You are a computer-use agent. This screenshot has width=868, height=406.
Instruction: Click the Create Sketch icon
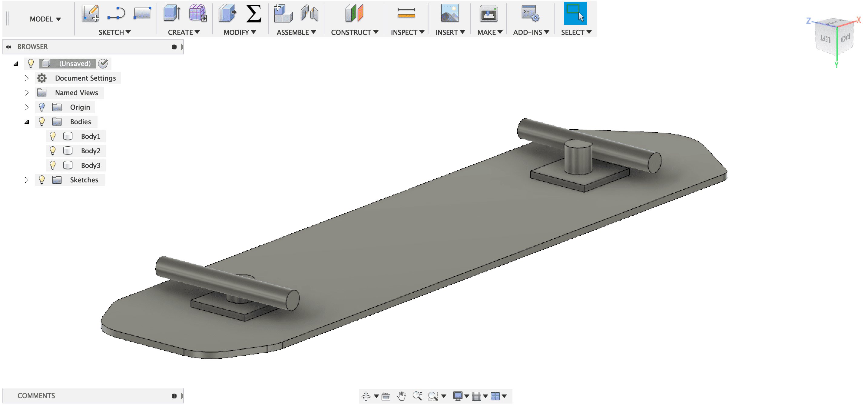click(x=90, y=14)
